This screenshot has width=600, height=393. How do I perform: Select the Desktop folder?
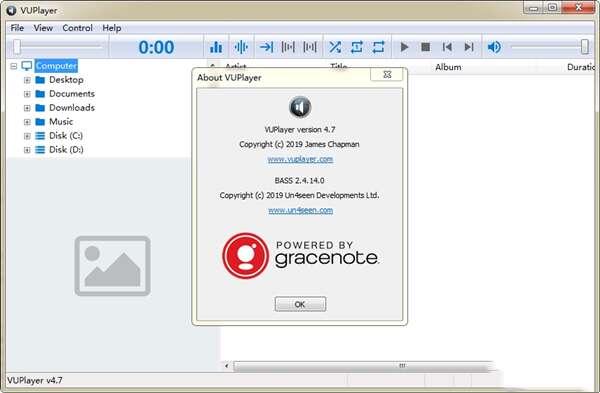[x=66, y=80]
